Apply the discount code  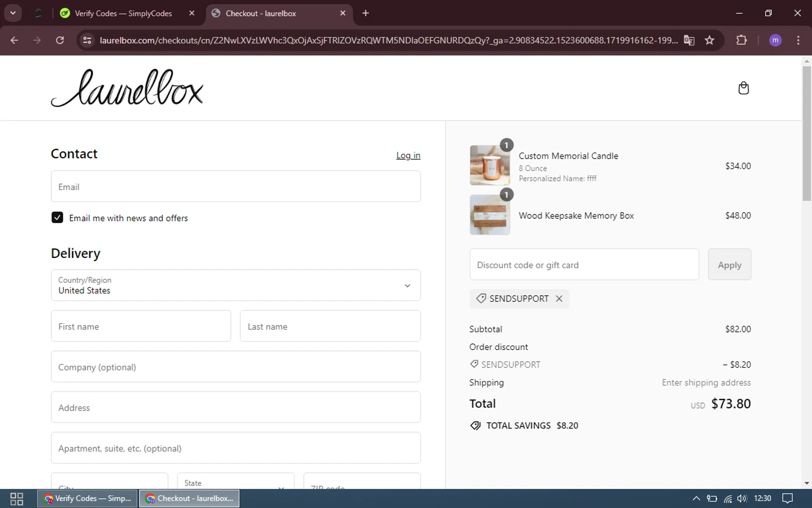729,265
